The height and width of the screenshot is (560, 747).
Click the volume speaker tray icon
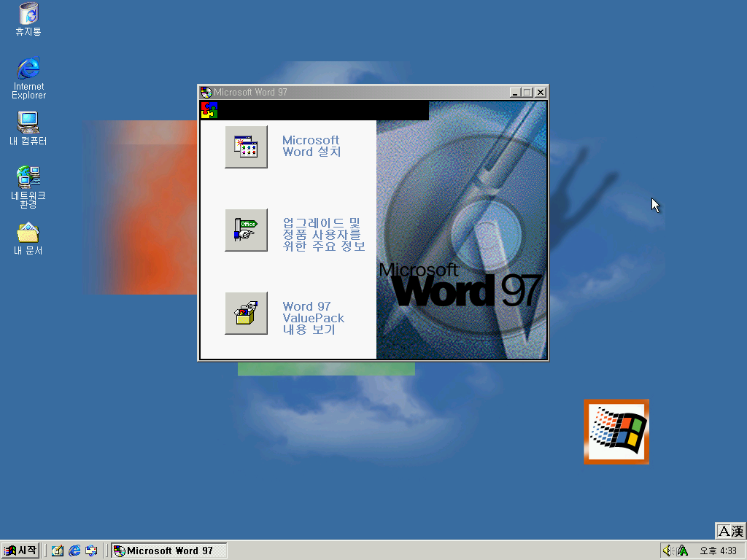coord(667,551)
